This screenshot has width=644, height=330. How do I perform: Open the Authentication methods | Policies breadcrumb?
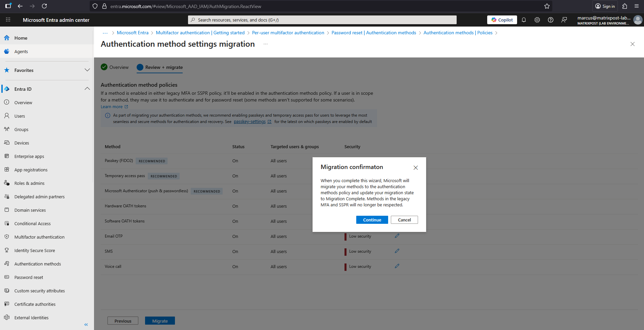tap(458, 33)
